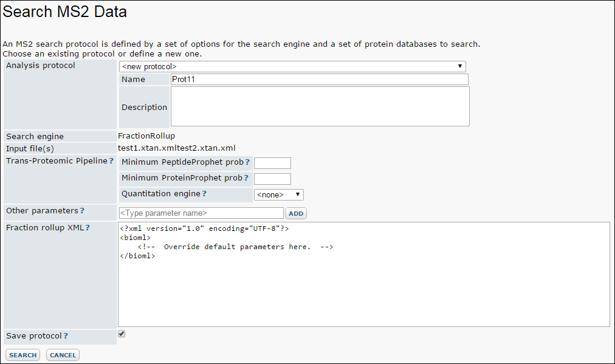
Task: Click inside the Fraction rollup XML editor
Action: (x=364, y=274)
